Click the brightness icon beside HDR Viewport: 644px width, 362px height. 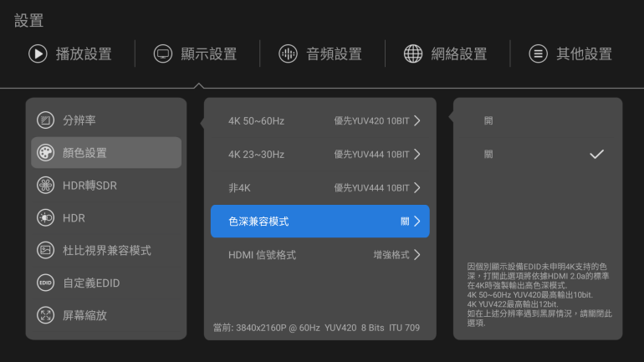(x=46, y=217)
